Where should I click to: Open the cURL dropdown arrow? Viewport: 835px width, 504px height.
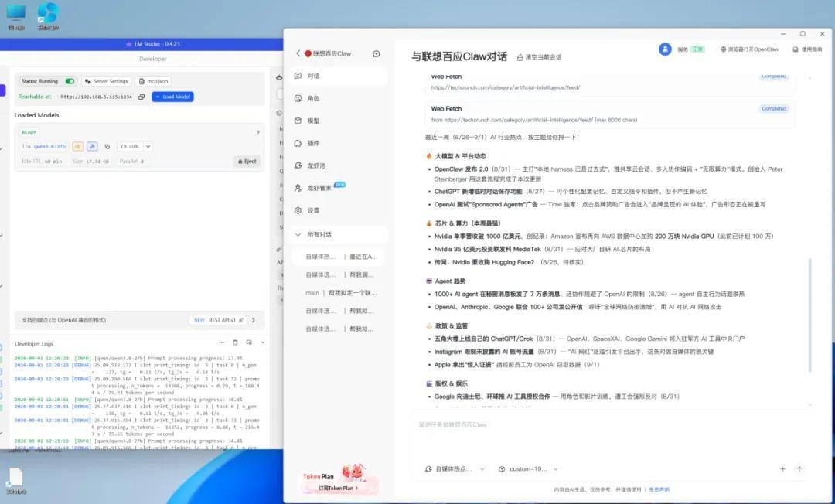tap(148, 146)
